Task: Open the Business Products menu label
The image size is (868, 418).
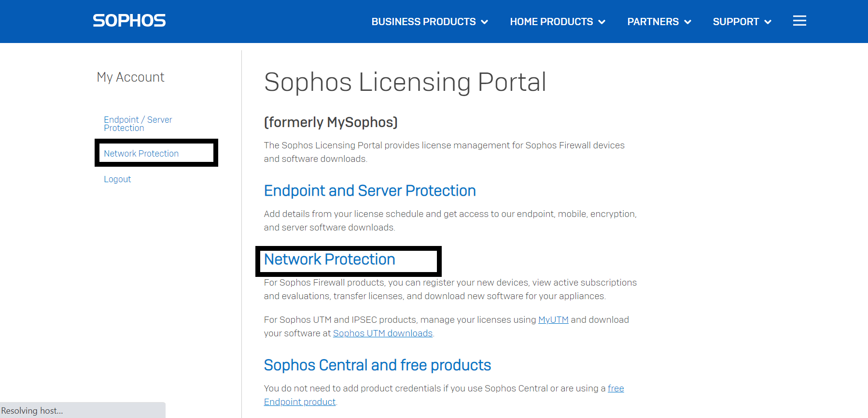Action: click(423, 22)
